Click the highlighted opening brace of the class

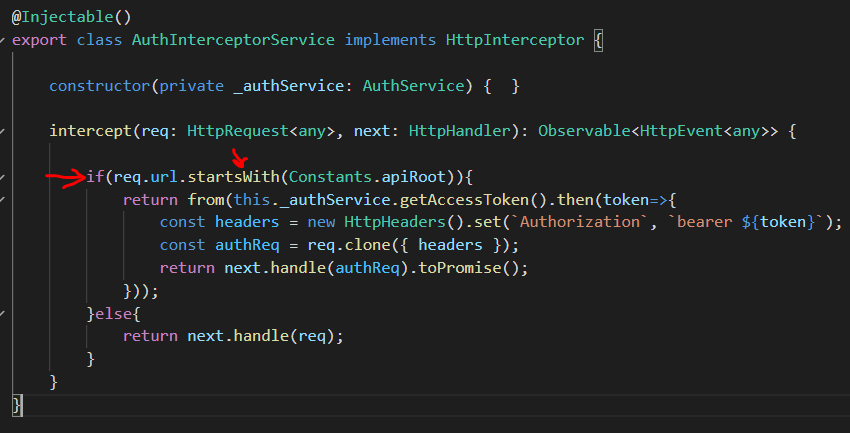pos(598,41)
